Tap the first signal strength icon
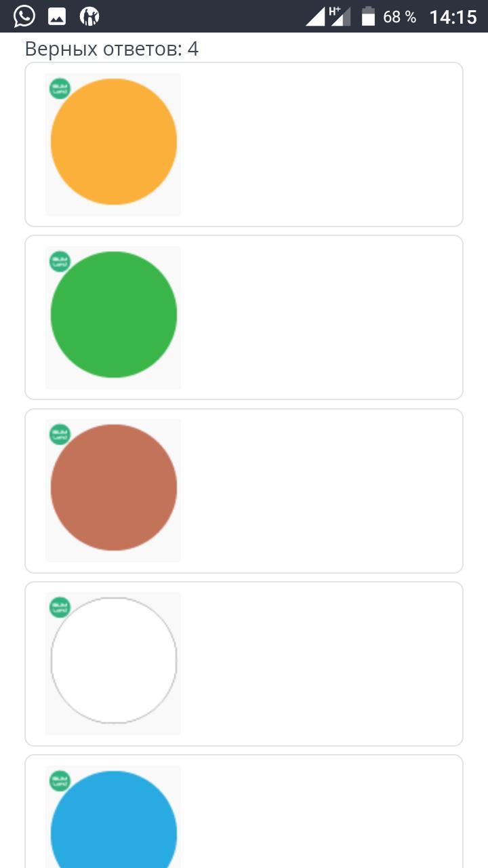 [316, 16]
